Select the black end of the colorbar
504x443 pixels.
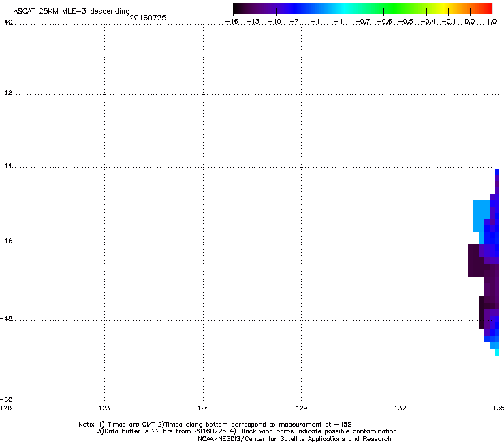[237, 9]
